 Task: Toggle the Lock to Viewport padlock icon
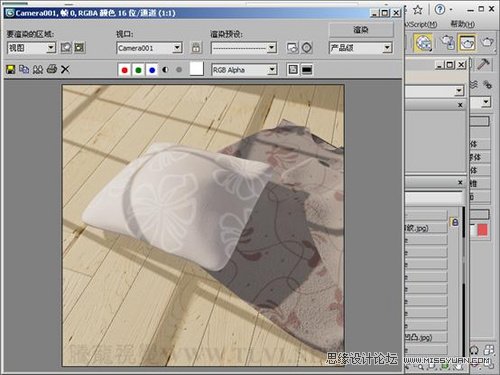pyautogui.click(x=196, y=48)
